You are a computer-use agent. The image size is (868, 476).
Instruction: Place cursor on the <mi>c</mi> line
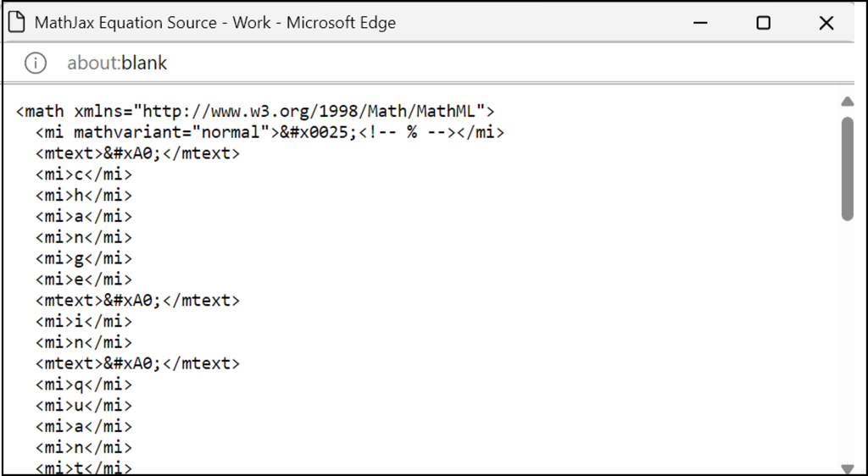(84, 174)
